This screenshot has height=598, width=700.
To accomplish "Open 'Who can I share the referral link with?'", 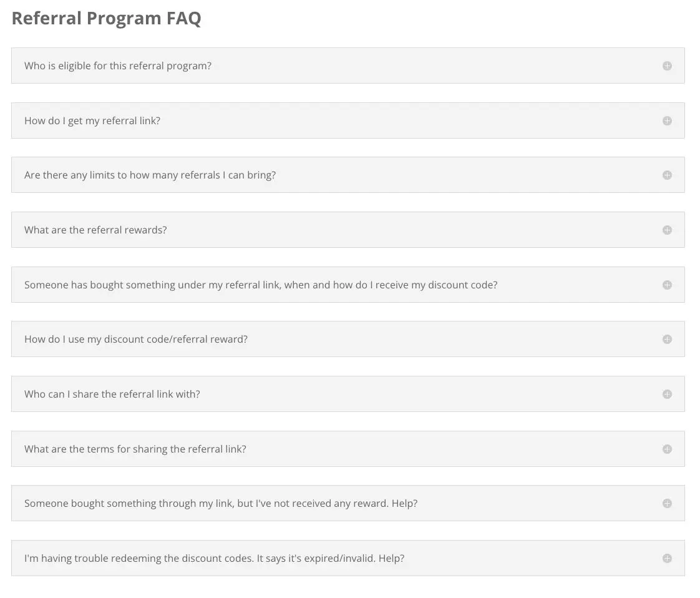I will 348,394.
